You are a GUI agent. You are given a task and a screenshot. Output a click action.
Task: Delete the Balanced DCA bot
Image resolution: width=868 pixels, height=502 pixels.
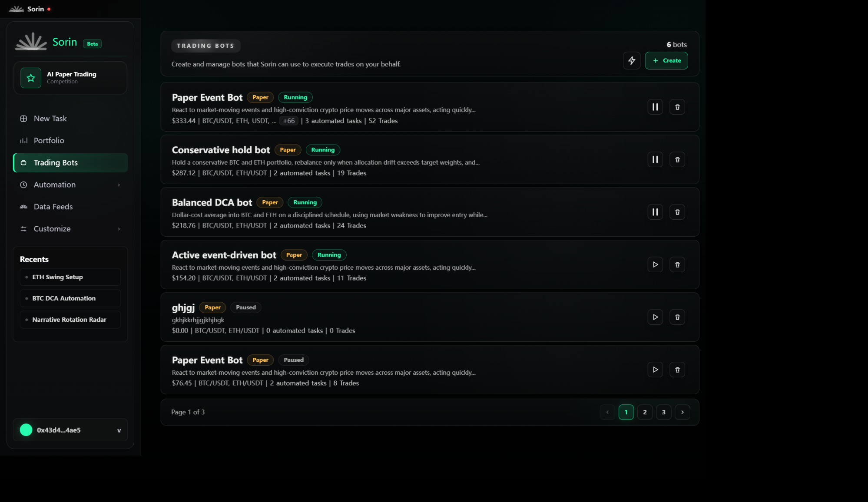[677, 212]
